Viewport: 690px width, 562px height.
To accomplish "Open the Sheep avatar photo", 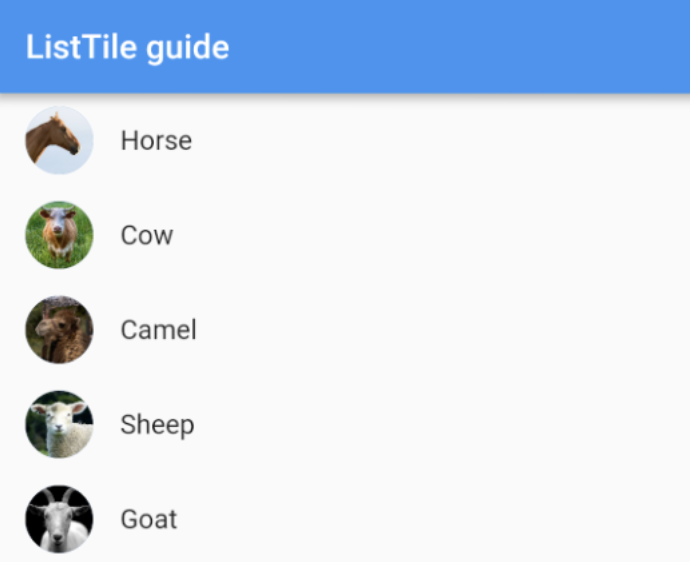I will pos(59,424).
